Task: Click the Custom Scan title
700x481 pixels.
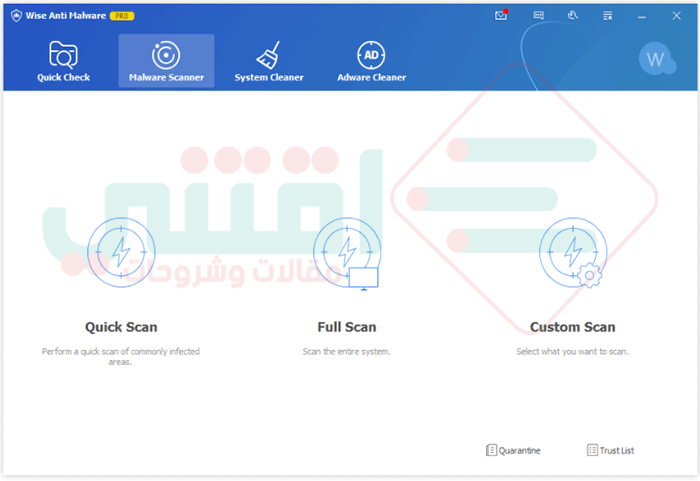Action: pyautogui.click(x=573, y=327)
